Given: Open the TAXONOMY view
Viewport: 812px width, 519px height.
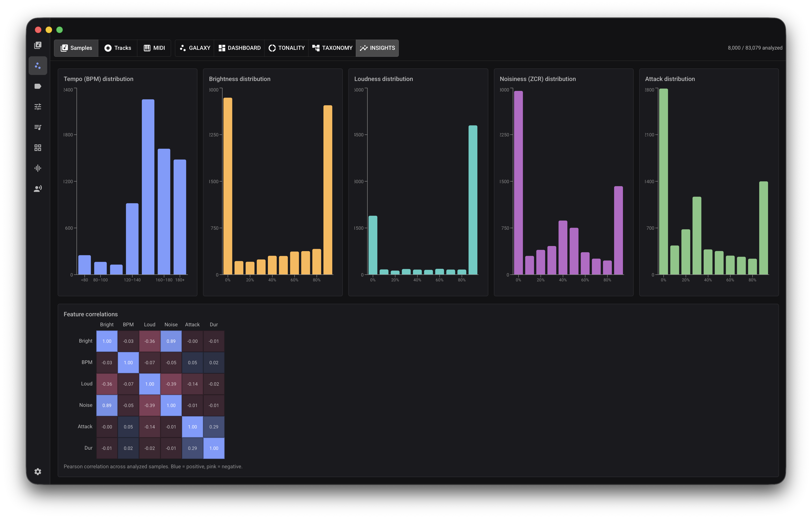Looking at the screenshot, I should 332,48.
